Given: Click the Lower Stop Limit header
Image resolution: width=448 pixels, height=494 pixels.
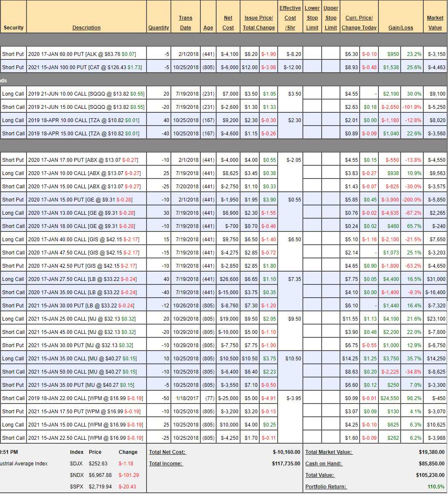Looking at the screenshot, I should (312, 18).
